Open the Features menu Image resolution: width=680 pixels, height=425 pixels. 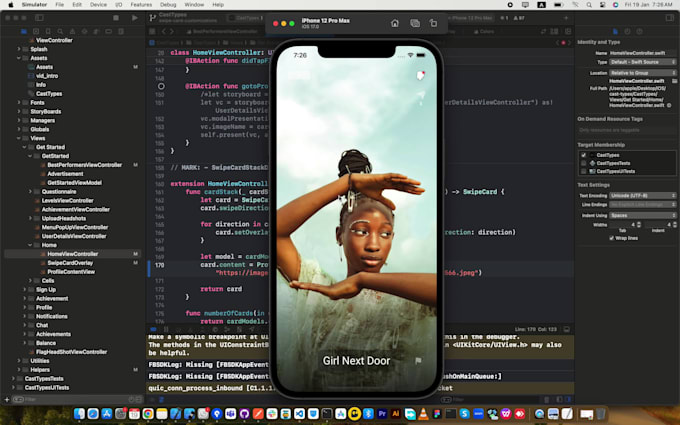tap(141, 5)
